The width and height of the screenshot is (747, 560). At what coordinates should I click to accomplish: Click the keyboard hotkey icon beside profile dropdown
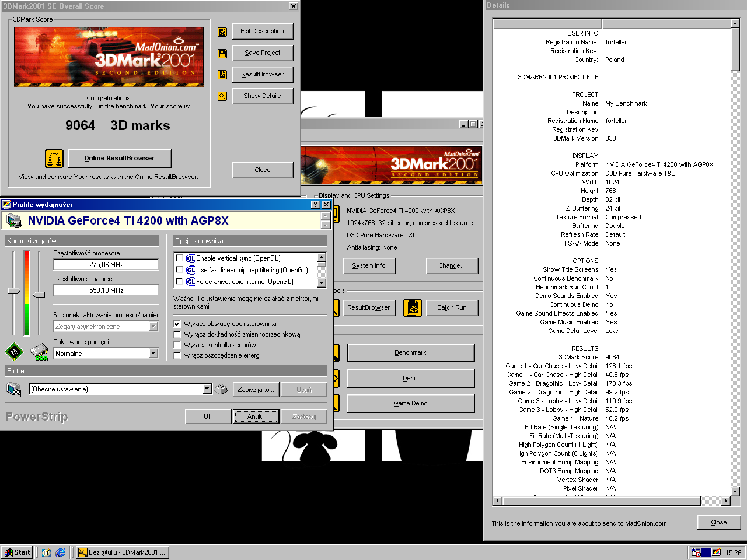(x=221, y=389)
